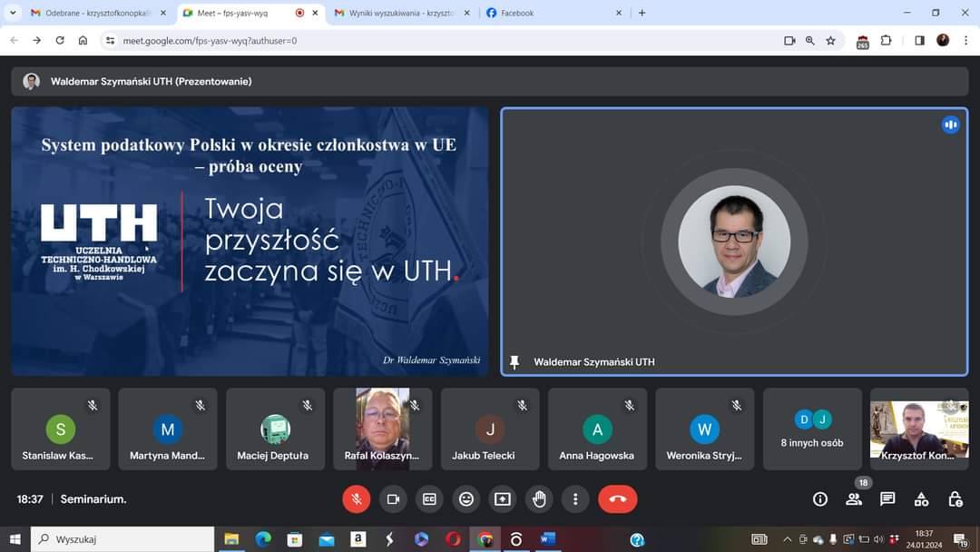
Task: Bookmark this page with star icon
Action: point(830,41)
